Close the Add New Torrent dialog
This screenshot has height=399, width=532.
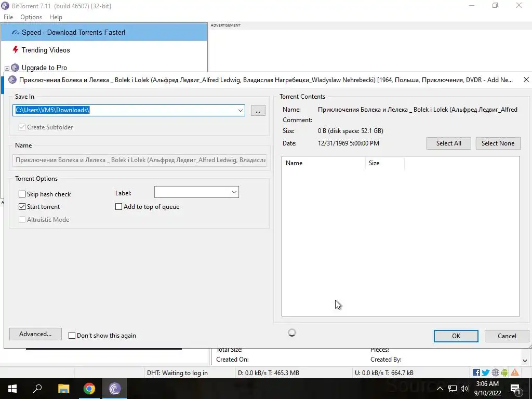click(526, 79)
